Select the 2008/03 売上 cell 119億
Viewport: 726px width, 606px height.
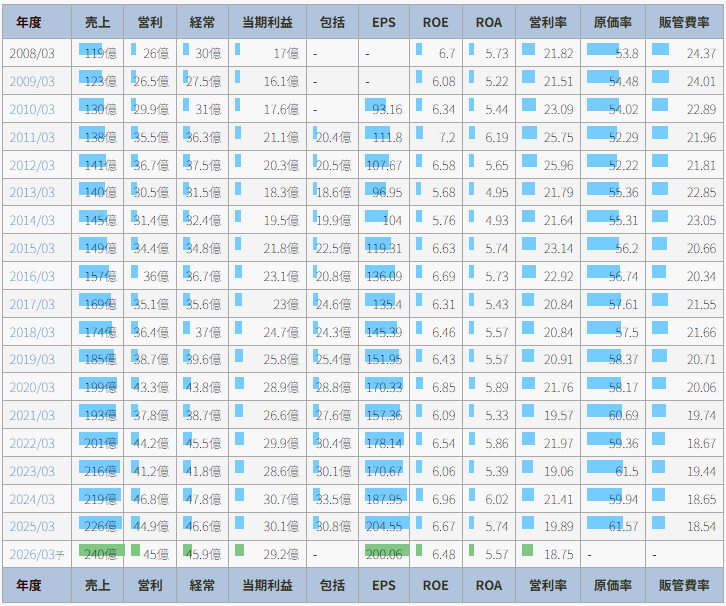point(97,53)
